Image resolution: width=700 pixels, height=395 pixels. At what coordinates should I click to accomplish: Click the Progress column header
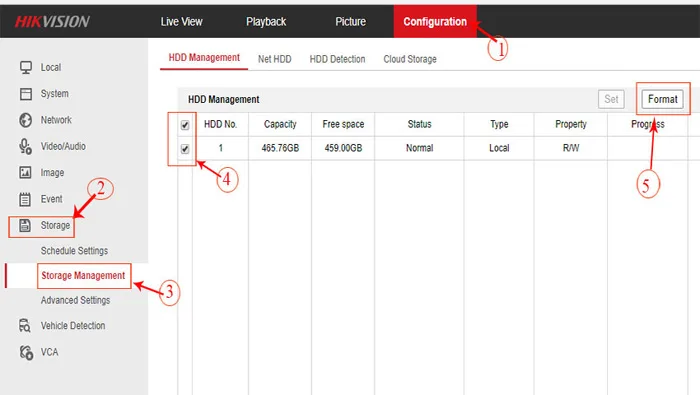648,124
